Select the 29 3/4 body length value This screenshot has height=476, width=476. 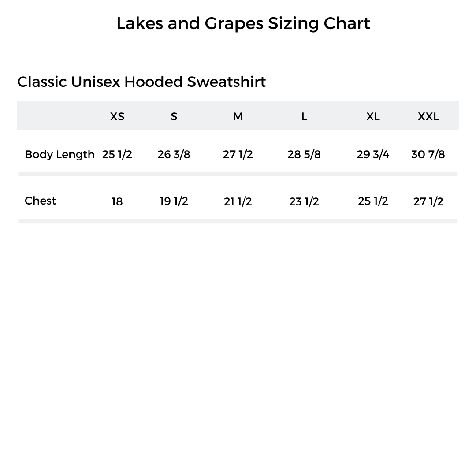pos(373,155)
